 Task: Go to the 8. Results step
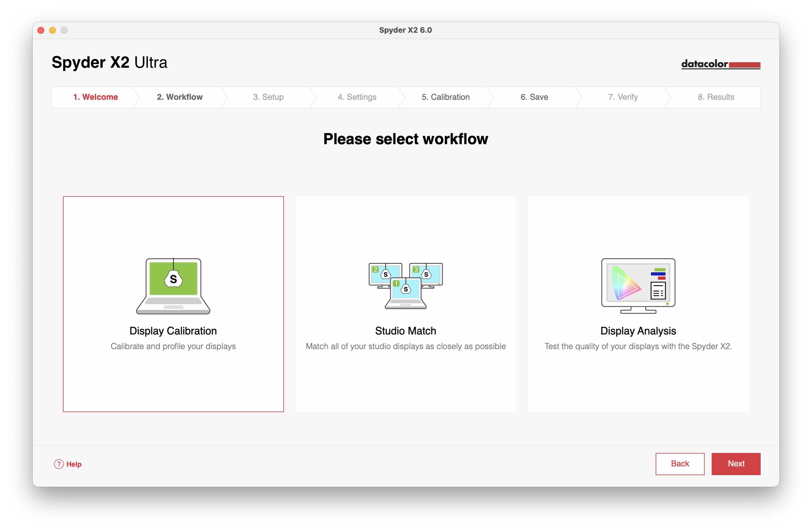pos(716,97)
